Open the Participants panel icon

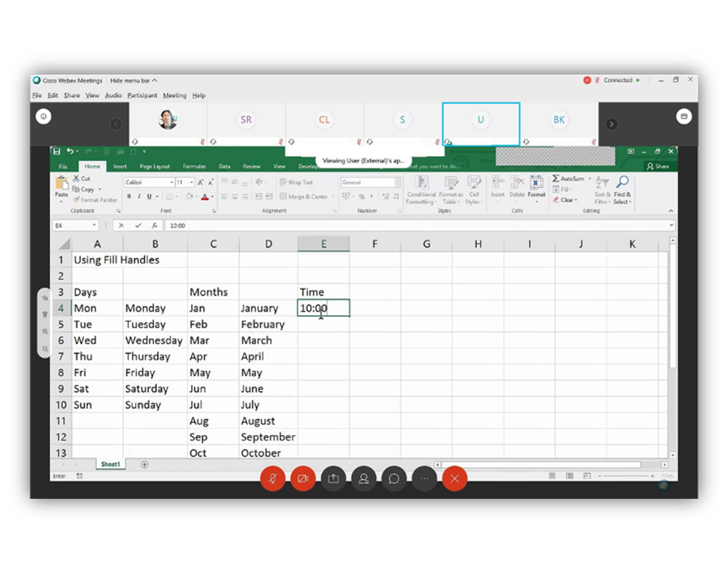tap(363, 478)
